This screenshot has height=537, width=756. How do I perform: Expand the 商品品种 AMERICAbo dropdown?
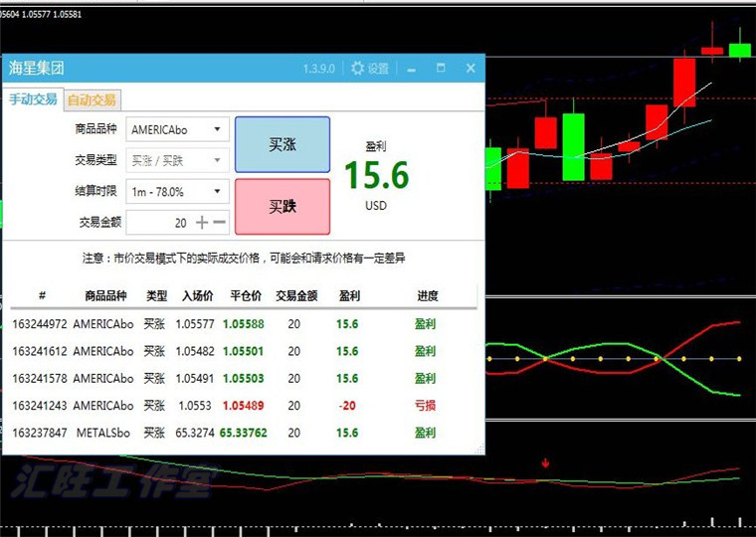(x=218, y=129)
